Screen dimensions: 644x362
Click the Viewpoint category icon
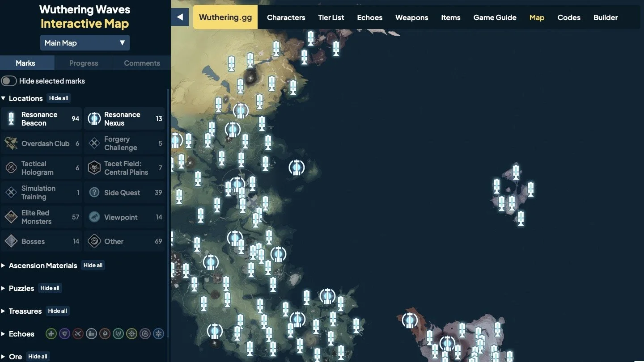point(94,217)
